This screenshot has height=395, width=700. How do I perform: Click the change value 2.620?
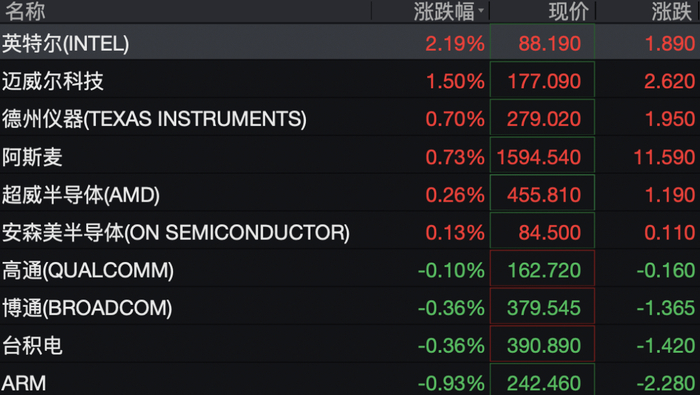[670, 82]
